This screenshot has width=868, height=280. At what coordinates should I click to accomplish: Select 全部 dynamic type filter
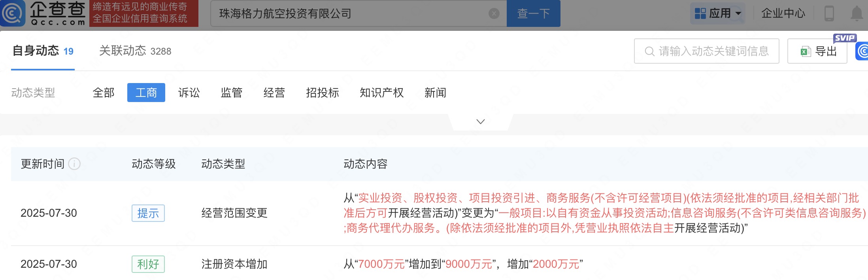pos(104,93)
